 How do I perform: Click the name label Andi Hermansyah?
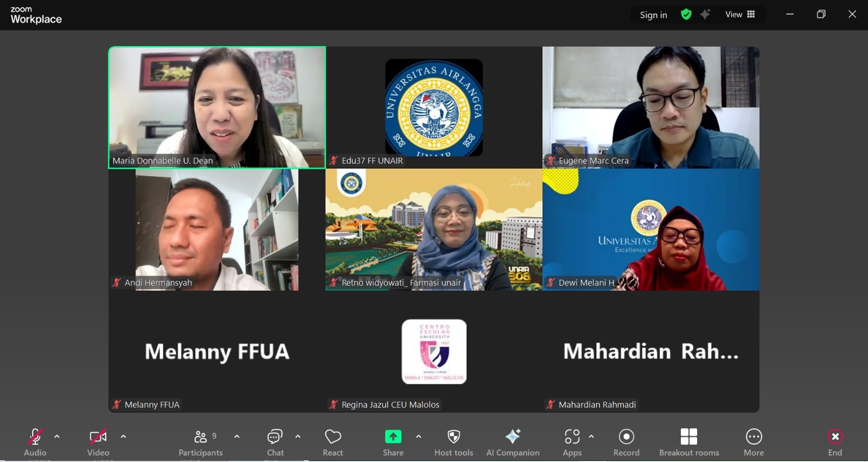click(x=158, y=283)
